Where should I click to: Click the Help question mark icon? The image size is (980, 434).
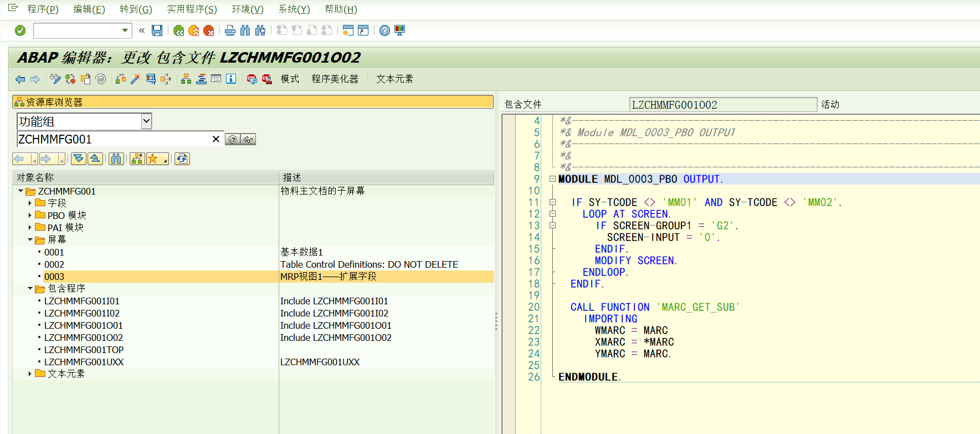click(384, 30)
